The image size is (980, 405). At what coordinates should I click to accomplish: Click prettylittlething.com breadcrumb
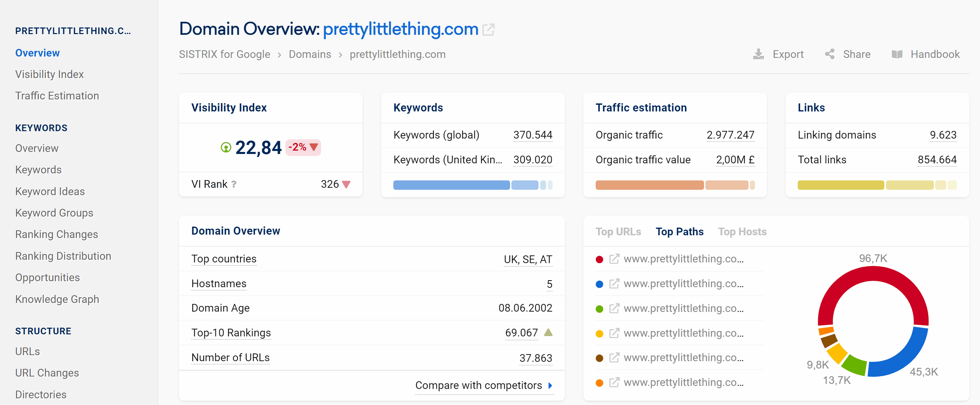[398, 54]
